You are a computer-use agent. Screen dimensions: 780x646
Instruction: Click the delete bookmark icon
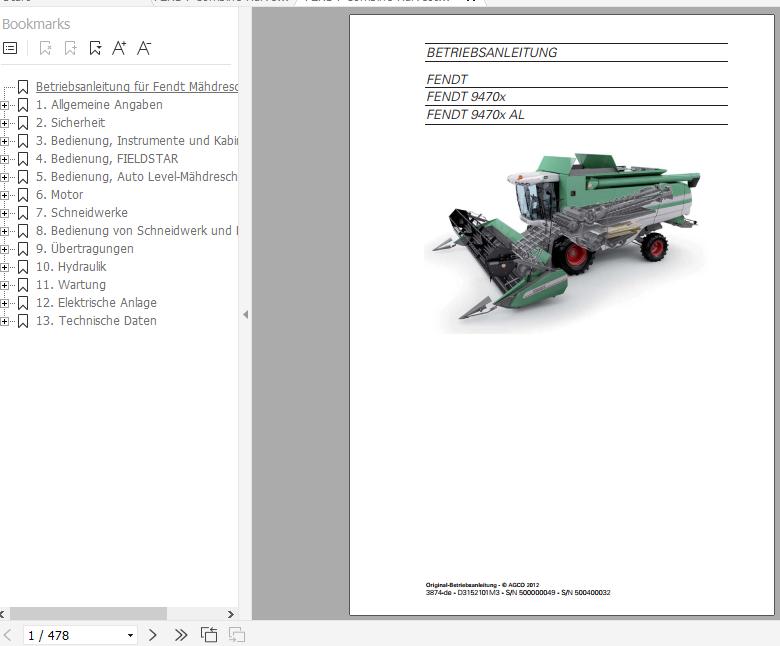point(45,48)
